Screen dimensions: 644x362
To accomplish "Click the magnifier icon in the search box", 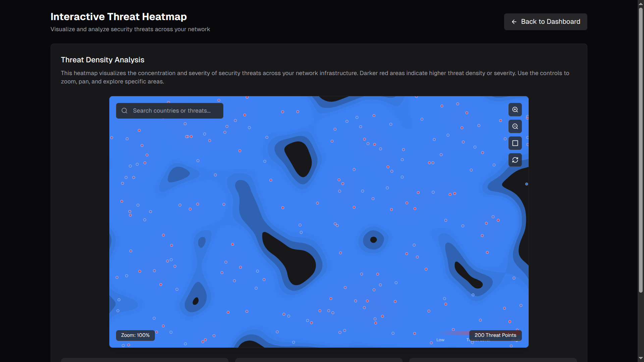I will click(x=124, y=111).
